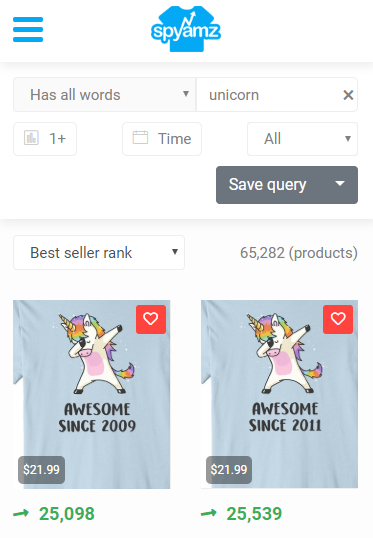Click the bar chart rank icon

click(x=31, y=138)
